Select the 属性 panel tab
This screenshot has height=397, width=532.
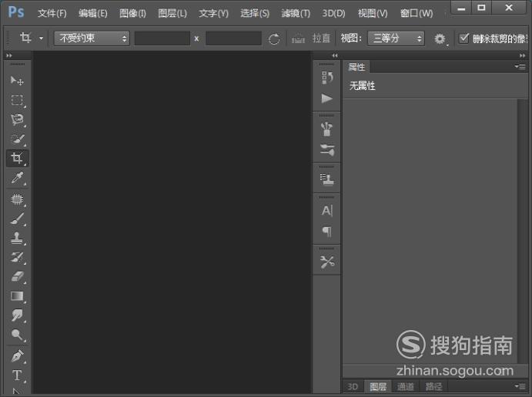tap(356, 67)
